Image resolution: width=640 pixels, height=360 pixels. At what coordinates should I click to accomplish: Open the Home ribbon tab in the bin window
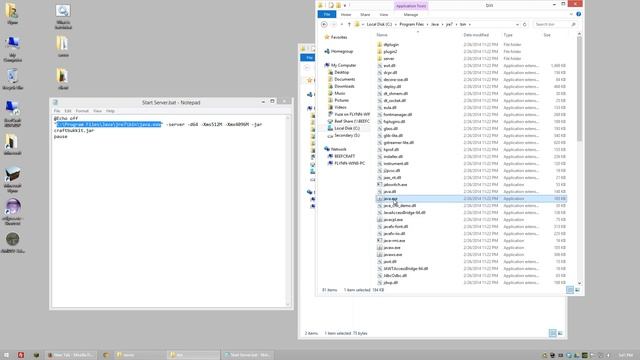coord(346,15)
